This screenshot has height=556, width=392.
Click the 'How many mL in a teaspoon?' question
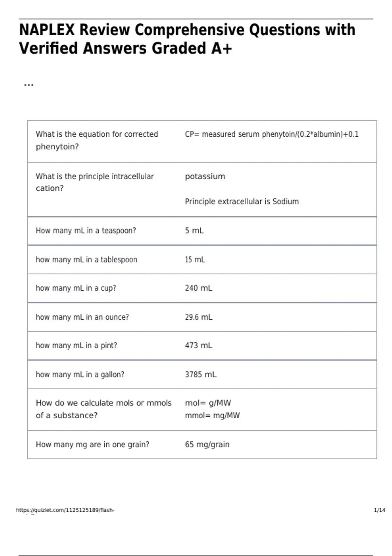[x=86, y=231]
